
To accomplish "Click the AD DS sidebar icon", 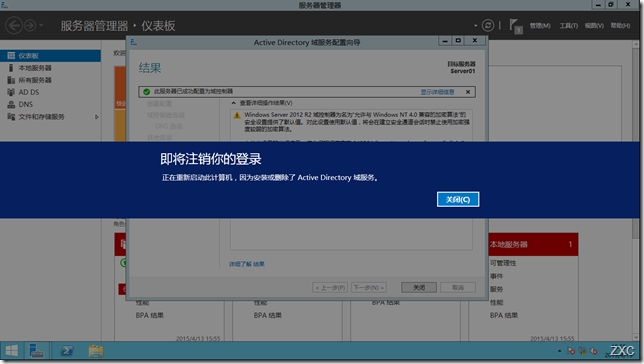I will coord(11,92).
